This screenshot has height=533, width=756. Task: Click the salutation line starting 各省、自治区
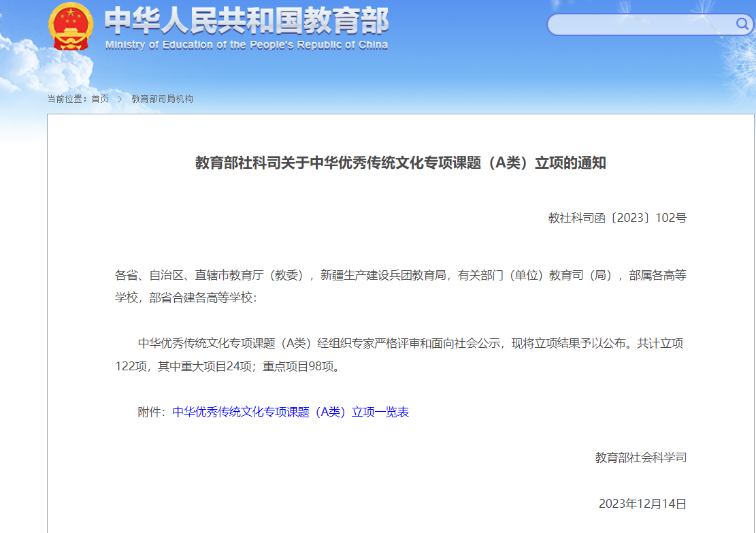click(x=400, y=275)
